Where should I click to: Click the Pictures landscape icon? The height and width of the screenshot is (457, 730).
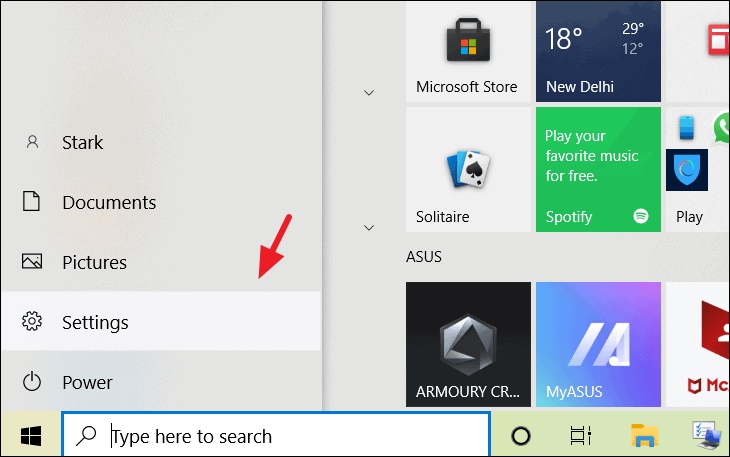pyautogui.click(x=32, y=261)
